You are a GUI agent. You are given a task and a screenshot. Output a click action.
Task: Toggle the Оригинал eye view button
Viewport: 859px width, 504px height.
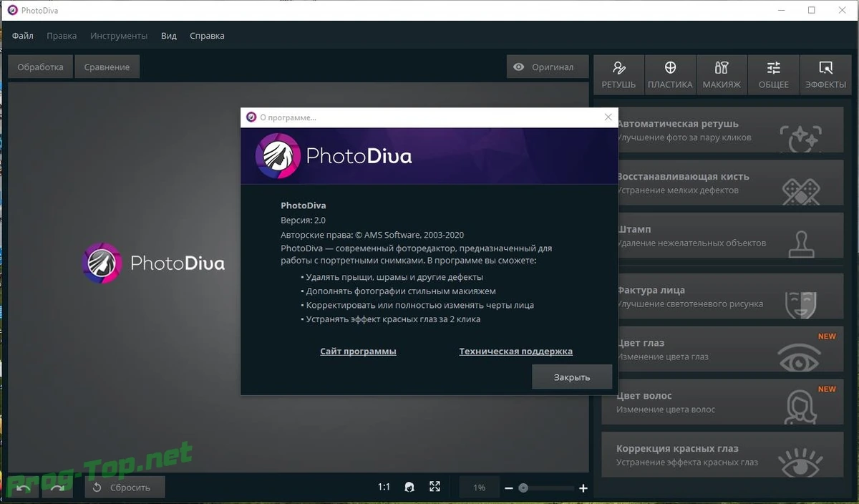point(548,67)
